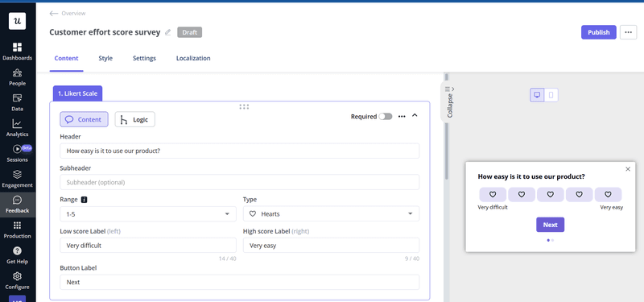Click the Button Label input field

tap(239, 283)
